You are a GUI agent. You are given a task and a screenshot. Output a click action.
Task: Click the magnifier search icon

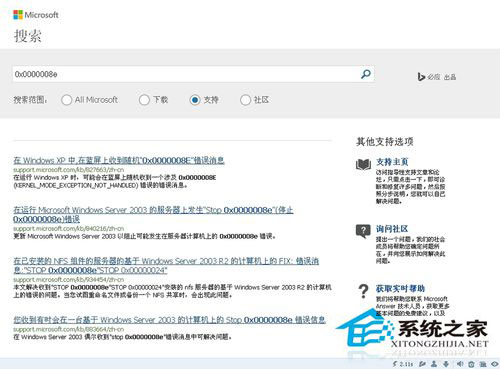coord(366,74)
